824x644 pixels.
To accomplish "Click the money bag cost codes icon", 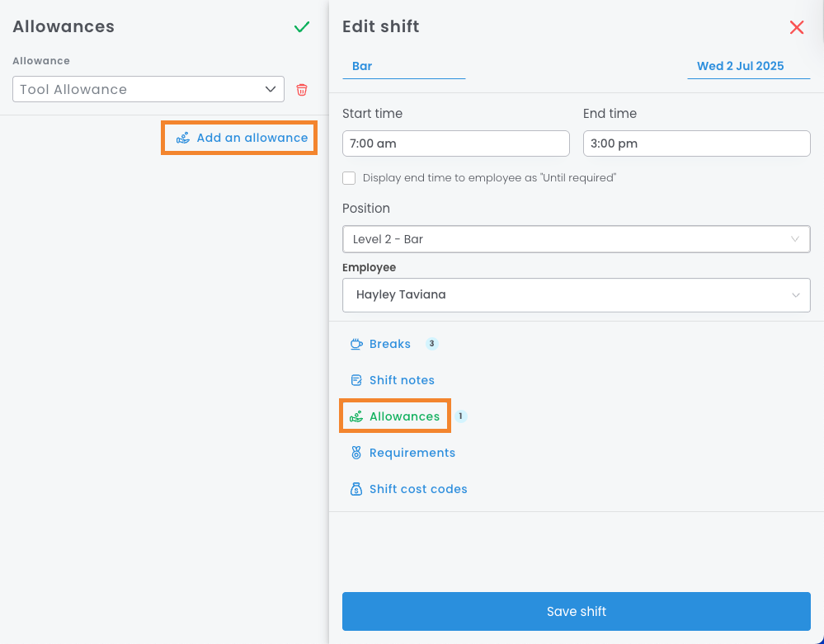I will click(x=356, y=489).
